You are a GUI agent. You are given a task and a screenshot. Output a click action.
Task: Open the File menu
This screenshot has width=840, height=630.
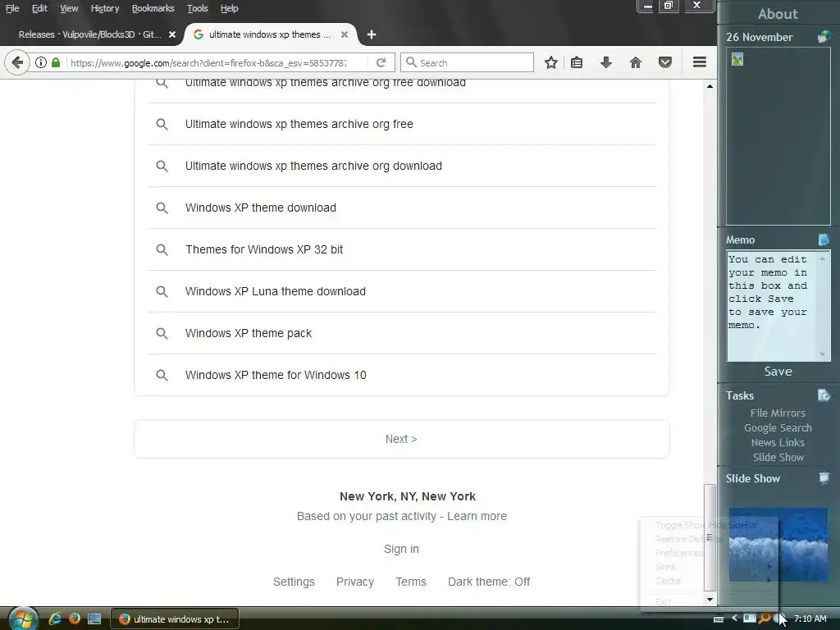click(x=12, y=8)
